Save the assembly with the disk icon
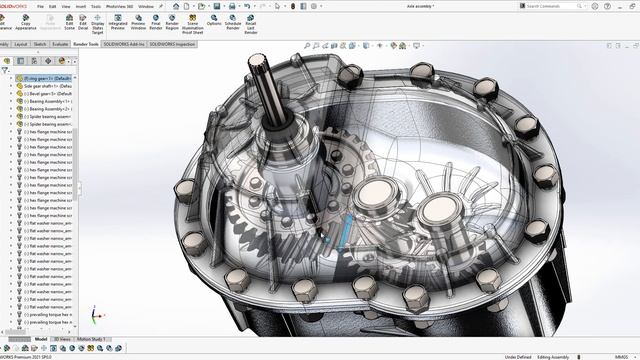Screen dimensions: 640x360 point(217,6)
